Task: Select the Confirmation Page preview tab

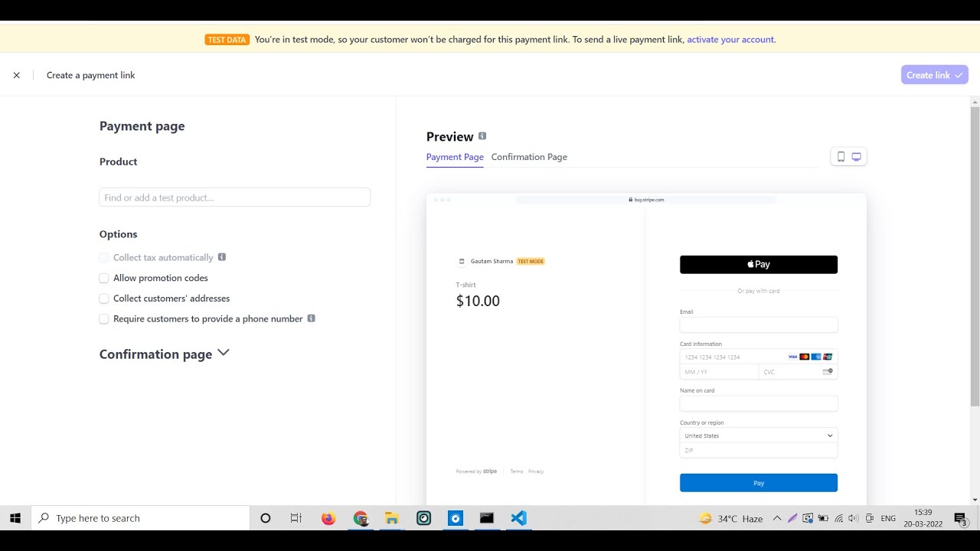Action: (x=529, y=157)
